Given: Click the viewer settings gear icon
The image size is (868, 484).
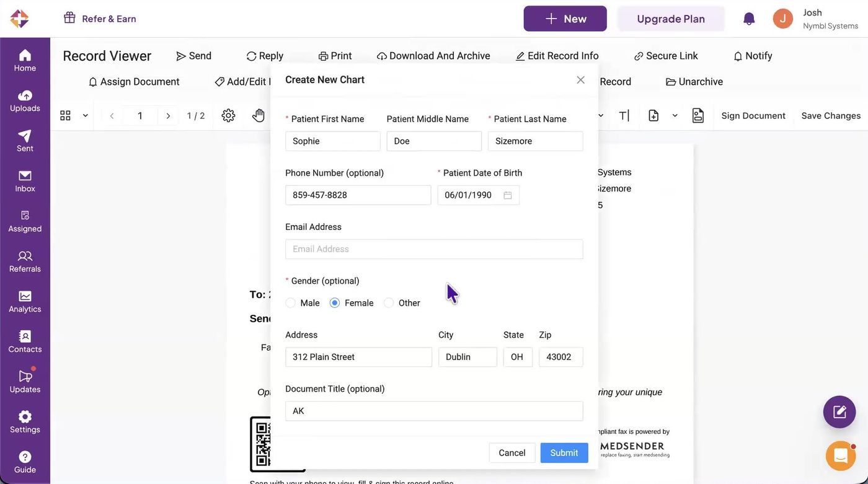Looking at the screenshot, I should [228, 115].
